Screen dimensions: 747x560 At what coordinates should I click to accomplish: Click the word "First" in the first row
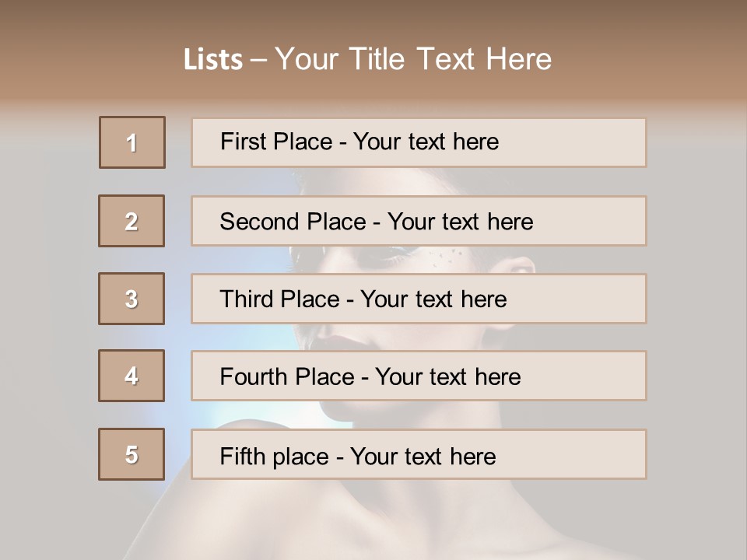point(244,142)
